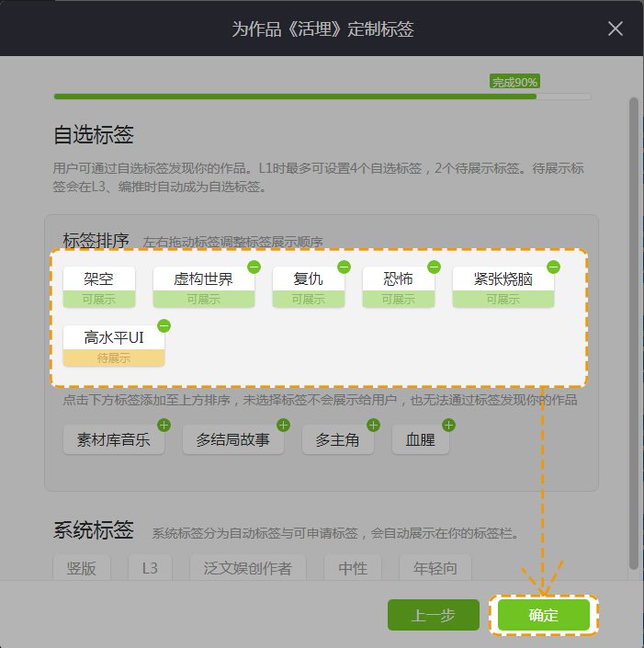Click the 年轻向 system tag

click(x=435, y=568)
